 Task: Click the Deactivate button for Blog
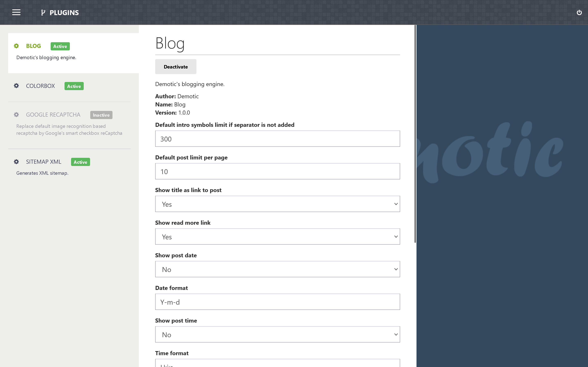coord(176,67)
